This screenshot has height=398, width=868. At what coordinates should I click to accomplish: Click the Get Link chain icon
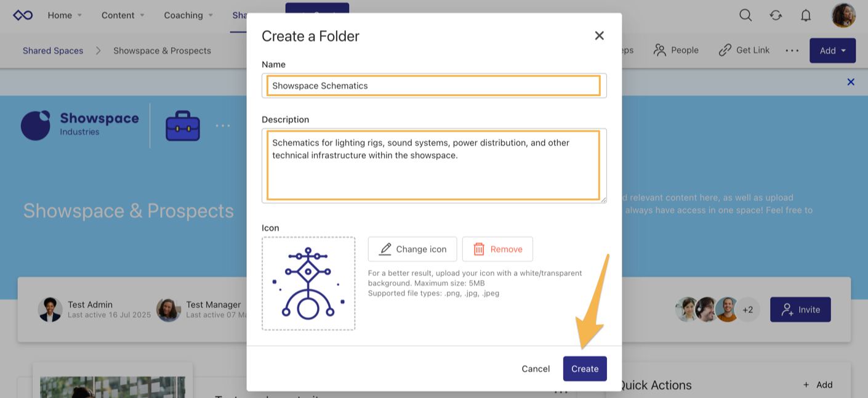[x=723, y=50]
